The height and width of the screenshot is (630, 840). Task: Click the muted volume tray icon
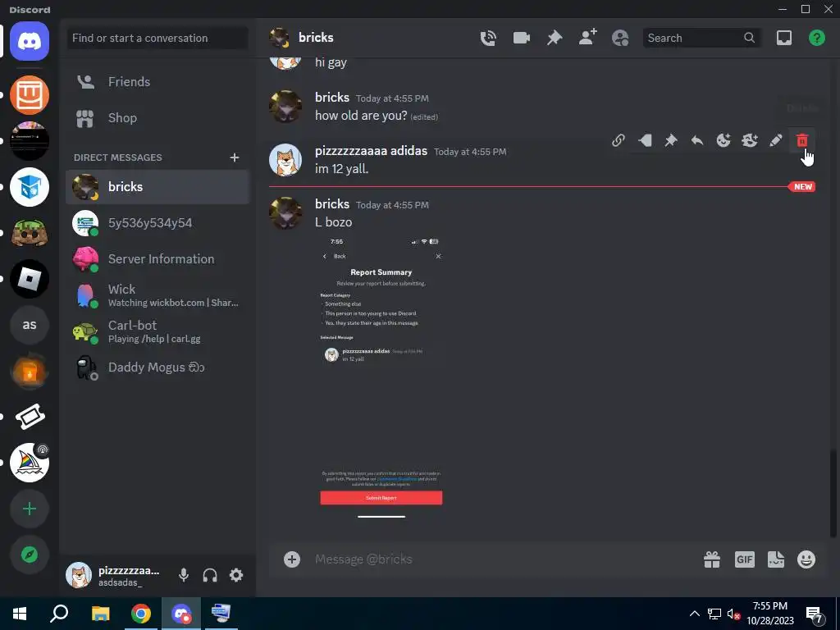[x=733, y=614]
